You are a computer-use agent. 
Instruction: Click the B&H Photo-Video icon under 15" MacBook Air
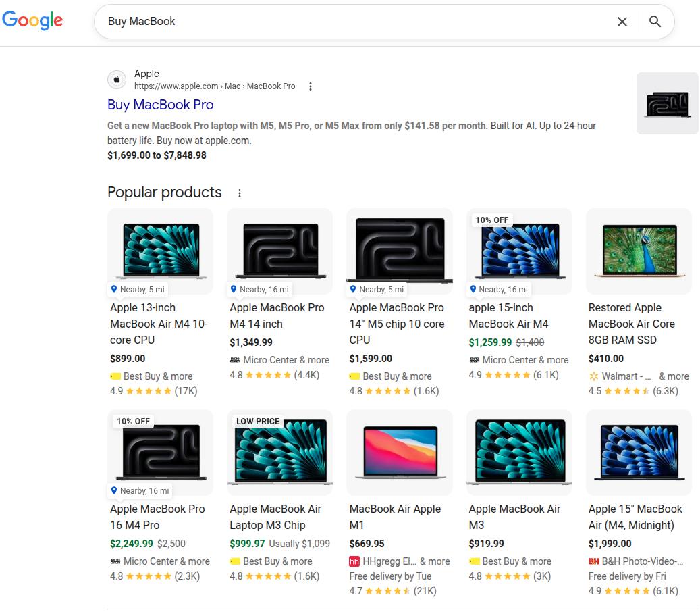595,561
